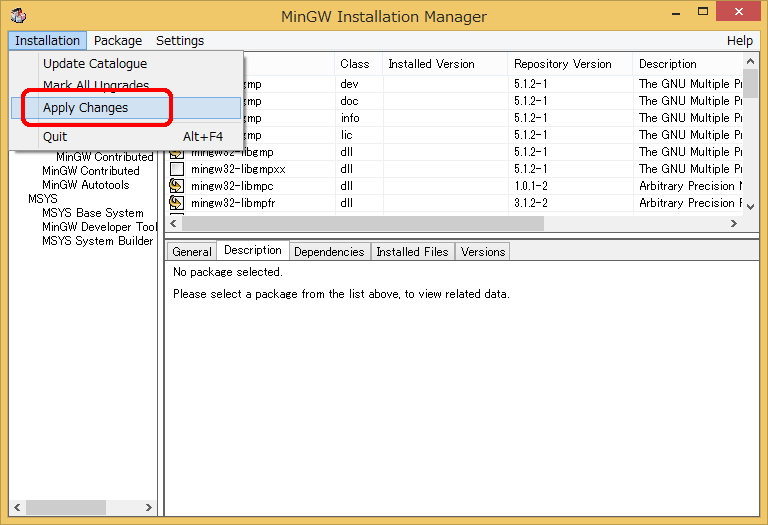Select MSYS Base System in the tree
Viewport: 768px width, 525px height.
93,213
